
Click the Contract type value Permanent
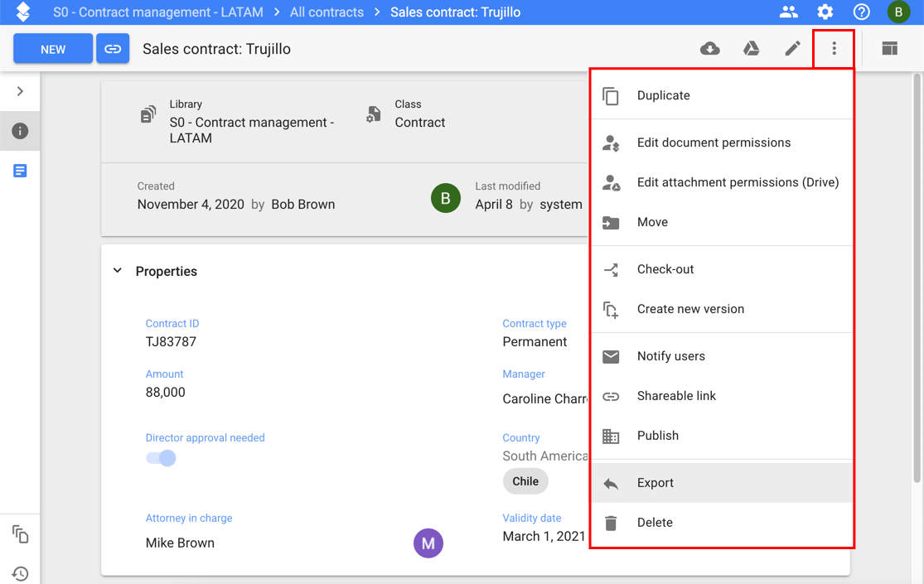click(535, 342)
